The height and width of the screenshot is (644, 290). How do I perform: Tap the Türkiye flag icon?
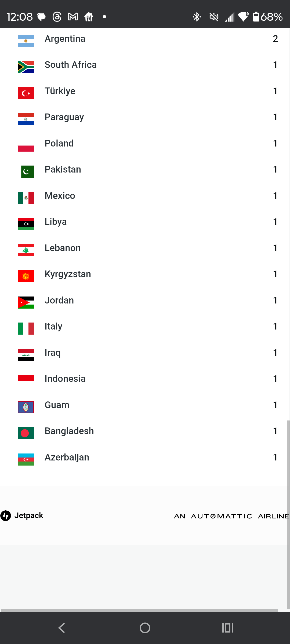point(26,93)
